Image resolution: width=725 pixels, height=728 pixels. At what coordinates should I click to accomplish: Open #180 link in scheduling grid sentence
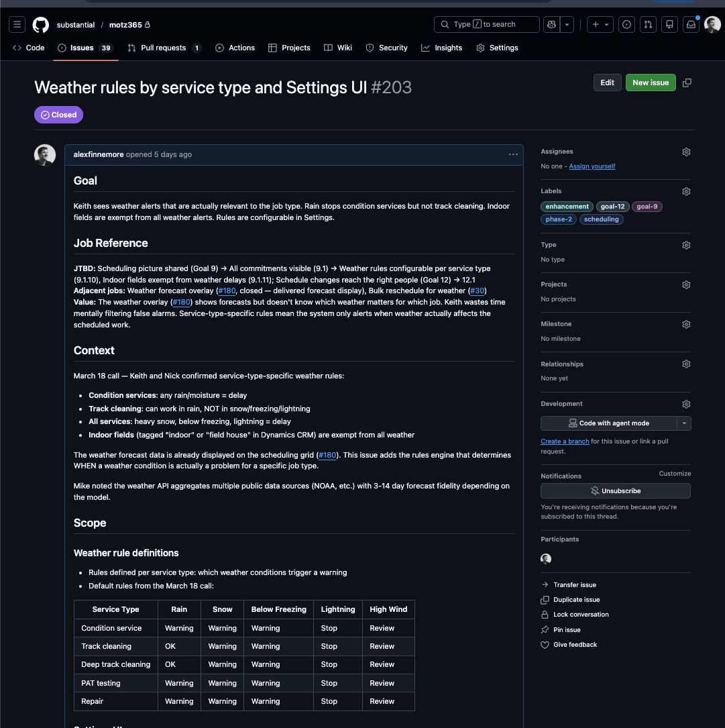327,455
